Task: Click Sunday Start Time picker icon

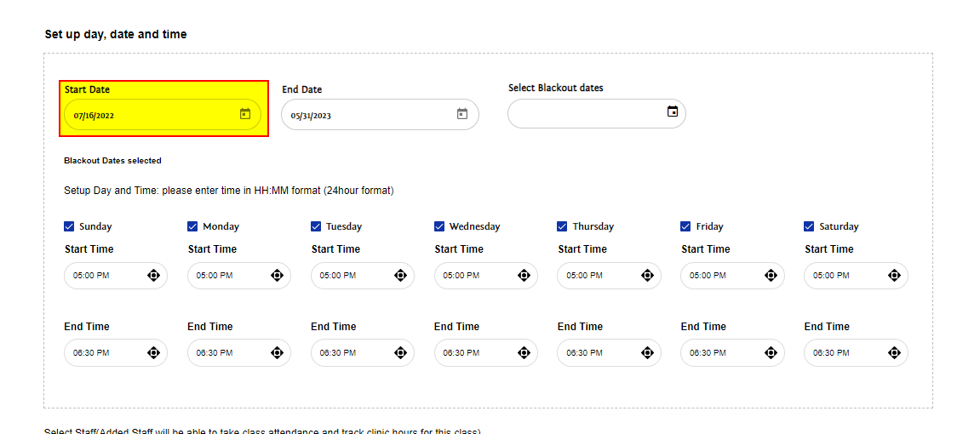Action: point(154,275)
